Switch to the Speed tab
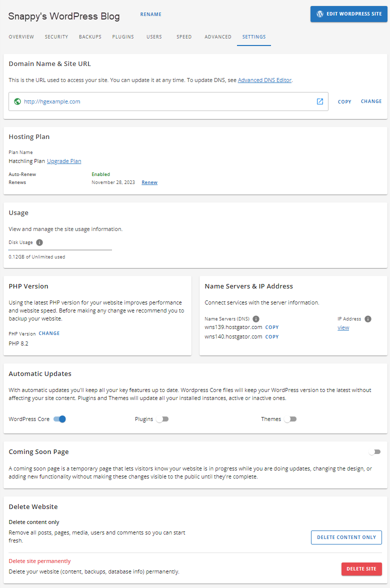 pos(184,36)
